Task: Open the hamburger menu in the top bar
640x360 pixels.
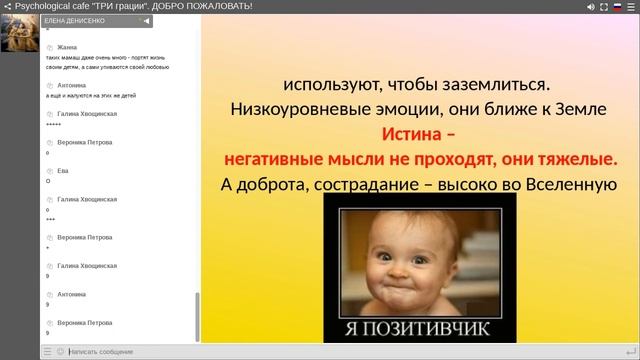Action: (631, 7)
